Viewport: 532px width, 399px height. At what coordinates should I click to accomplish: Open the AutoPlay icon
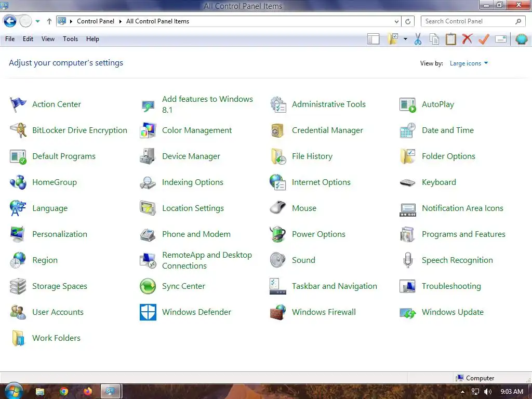[408, 104]
